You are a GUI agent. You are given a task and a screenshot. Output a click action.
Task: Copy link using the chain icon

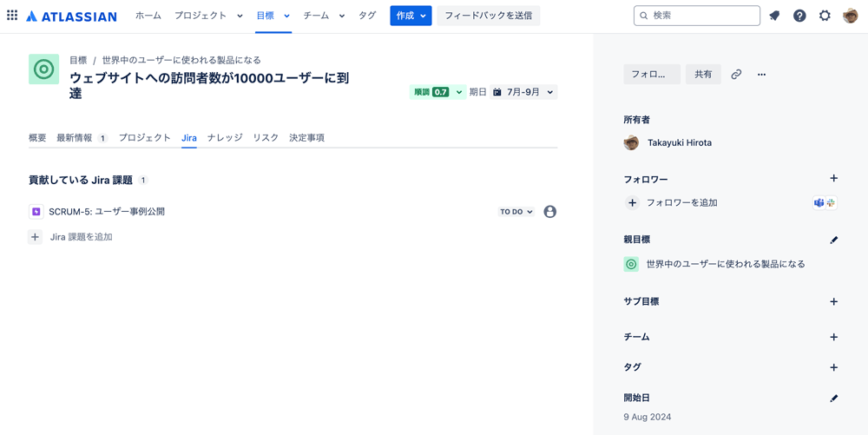736,74
